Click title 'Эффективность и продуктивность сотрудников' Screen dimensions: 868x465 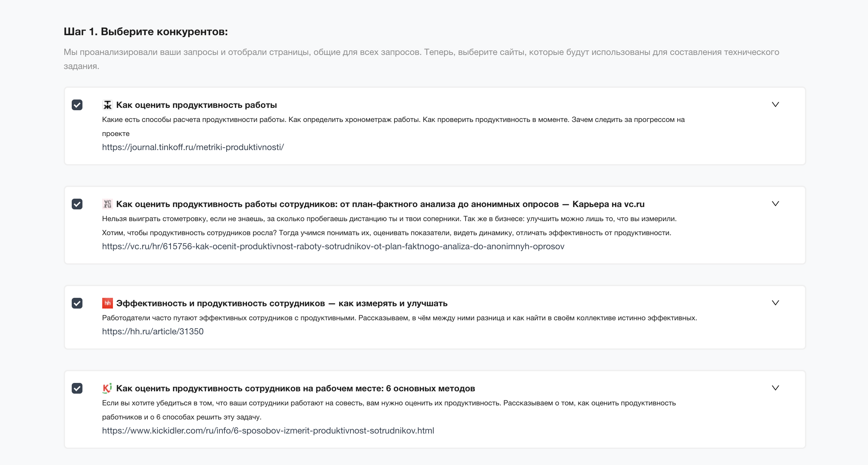pyautogui.click(x=282, y=303)
